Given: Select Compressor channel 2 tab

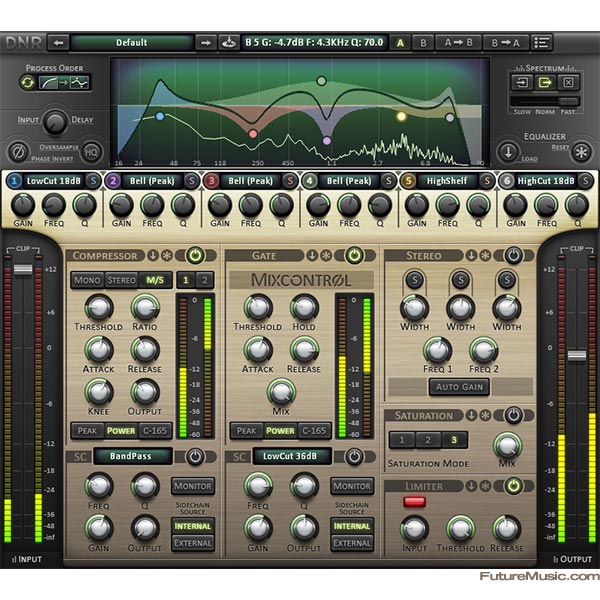Looking at the screenshot, I should [x=204, y=280].
